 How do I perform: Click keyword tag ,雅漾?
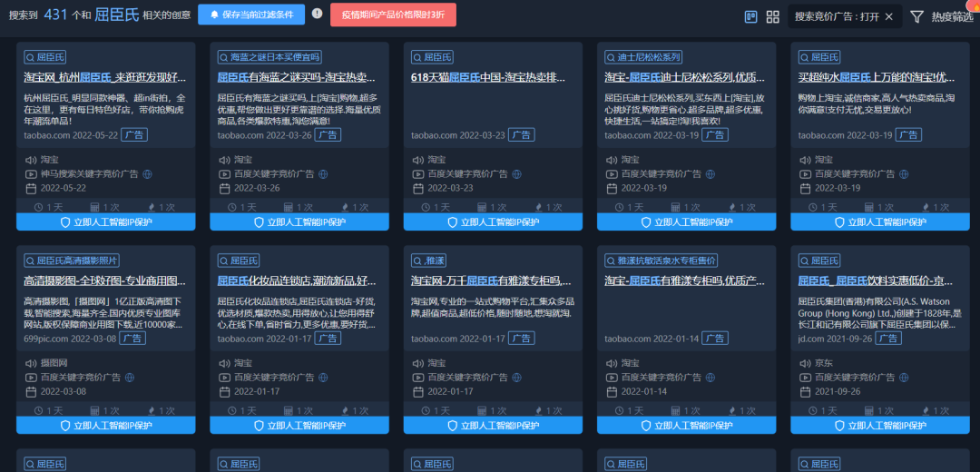coord(428,261)
